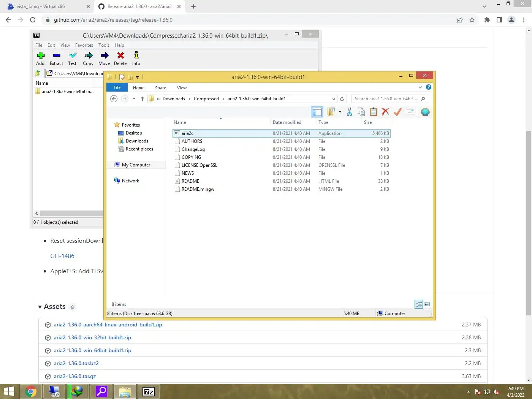532x399 pixels.
Task: Open the address bar history dropdown
Action: click(334, 99)
